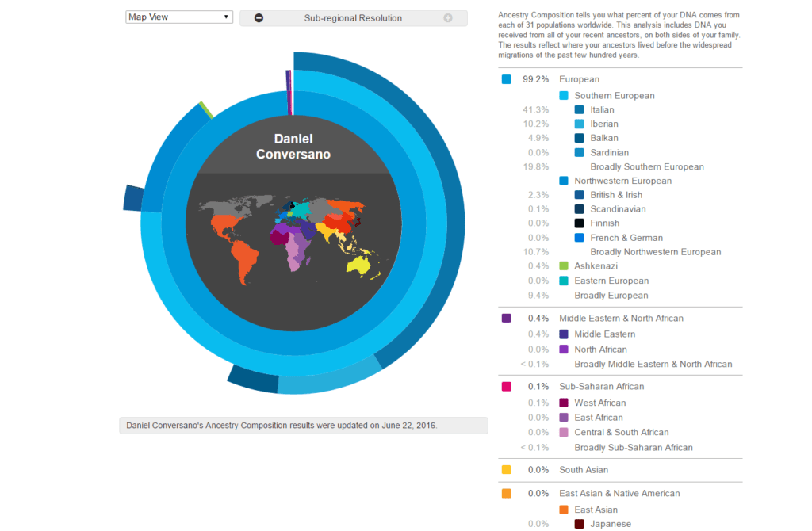Click the pink Sub-Saharan African swatch

click(507, 387)
